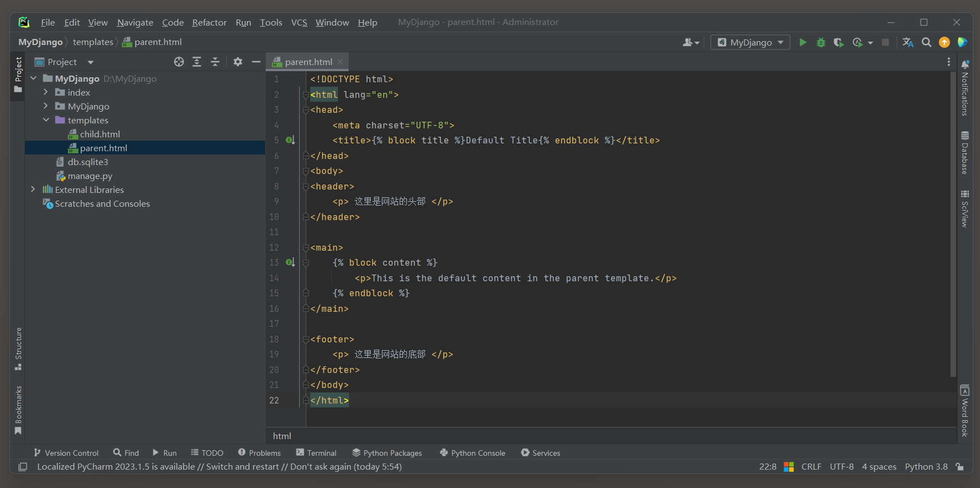Viewport: 980px width, 488px height.
Task: Open the Project view dropdown arrow
Action: (x=91, y=62)
